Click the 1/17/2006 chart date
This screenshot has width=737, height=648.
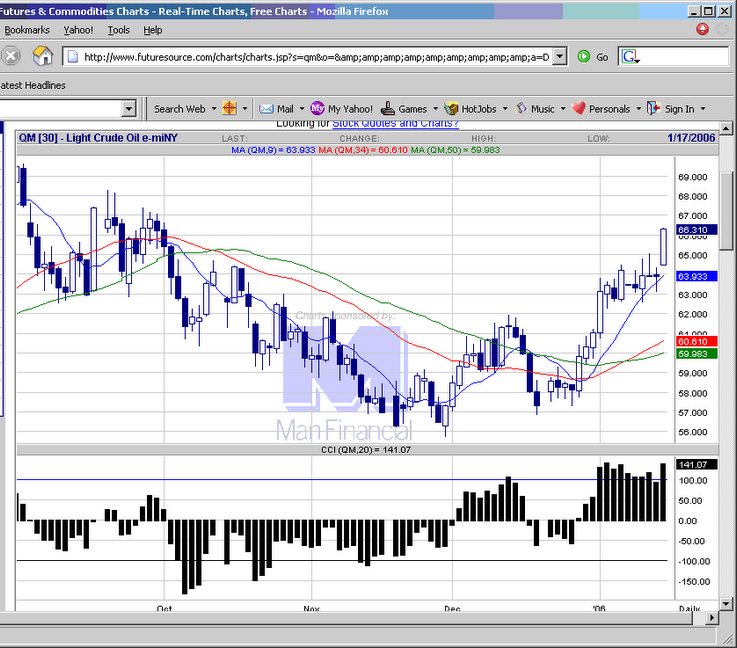tap(691, 138)
